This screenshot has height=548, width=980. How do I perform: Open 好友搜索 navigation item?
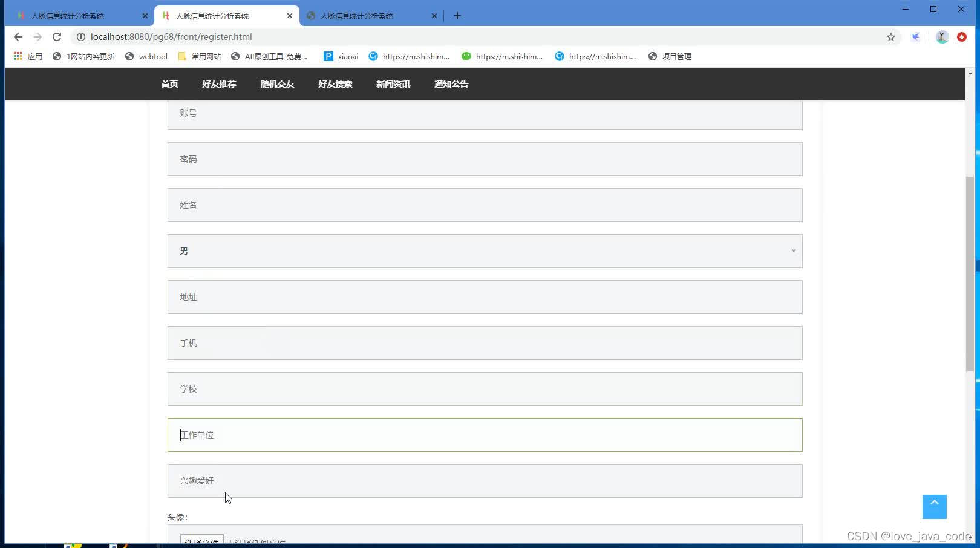pos(335,84)
